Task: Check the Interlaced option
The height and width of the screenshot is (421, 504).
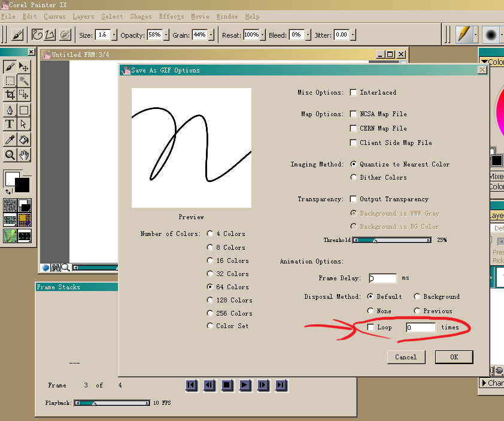Action: [354, 93]
